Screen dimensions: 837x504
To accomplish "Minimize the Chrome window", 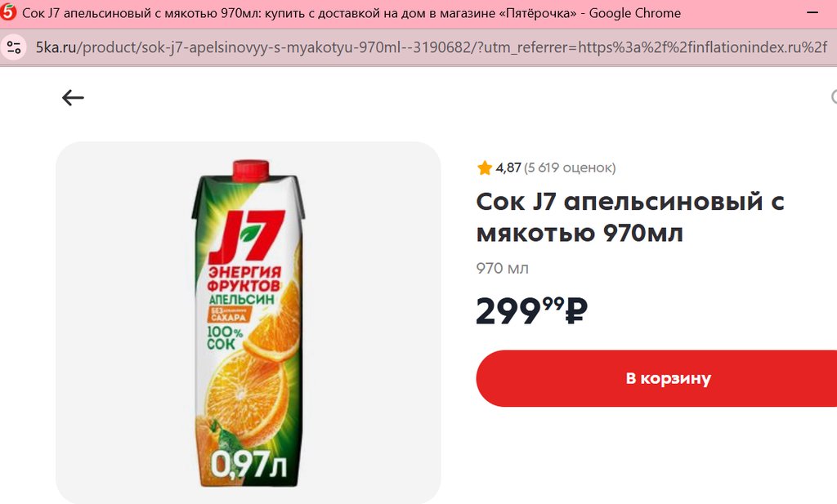I will pyautogui.click(x=812, y=12).
